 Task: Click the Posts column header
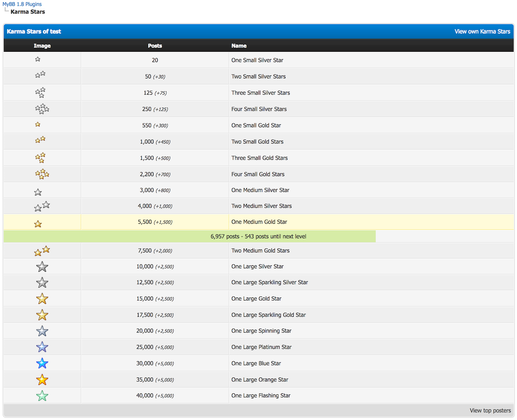[155, 46]
